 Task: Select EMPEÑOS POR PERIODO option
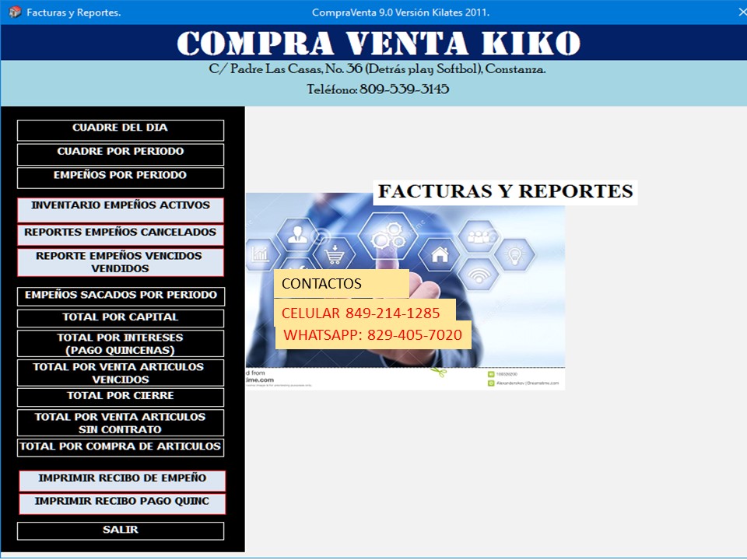[x=121, y=177]
